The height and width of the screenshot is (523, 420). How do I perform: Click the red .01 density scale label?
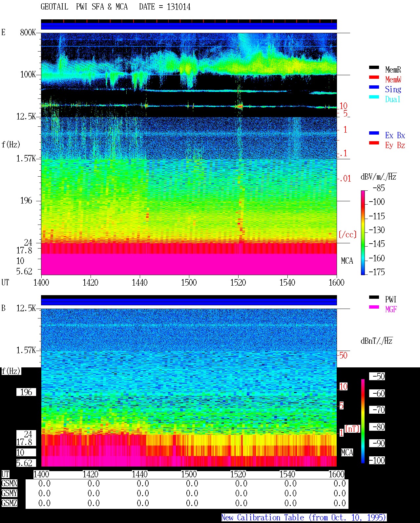point(345,179)
